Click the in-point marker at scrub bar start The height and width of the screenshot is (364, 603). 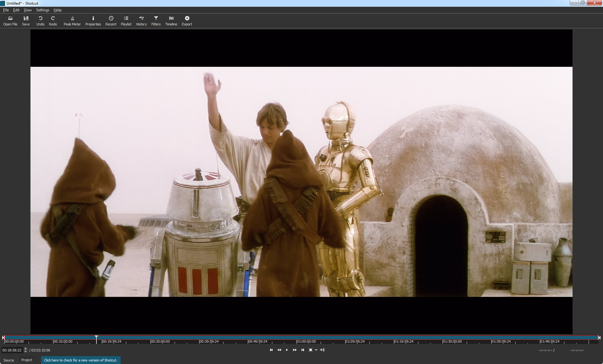pos(3,338)
